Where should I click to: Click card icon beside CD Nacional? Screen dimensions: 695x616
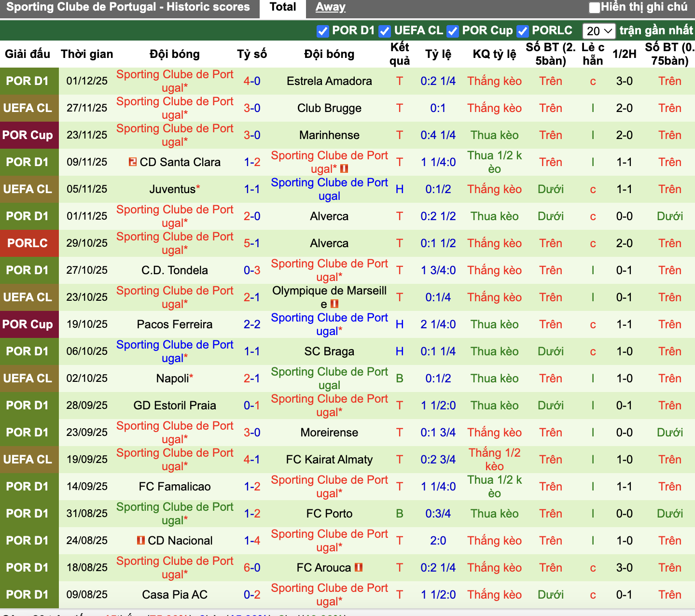(x=141, y=540)
